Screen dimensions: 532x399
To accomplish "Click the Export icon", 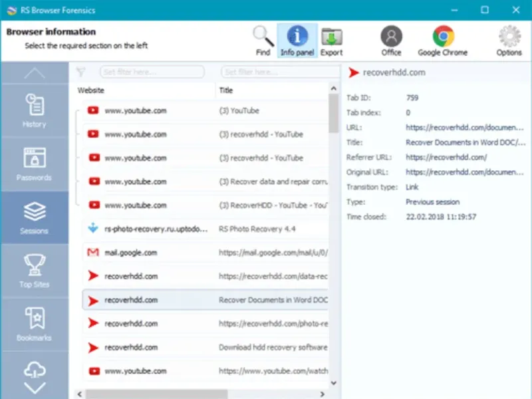I will [x=331, y=41].
